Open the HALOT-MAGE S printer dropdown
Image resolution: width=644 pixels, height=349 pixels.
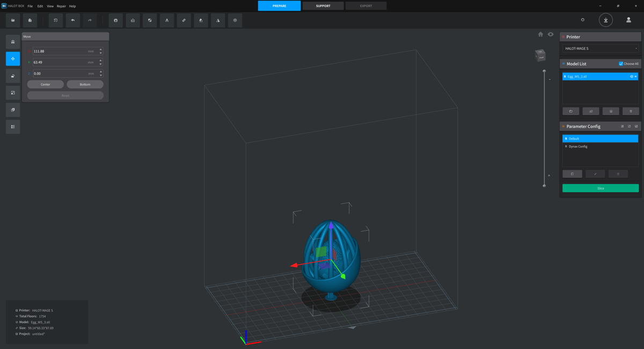601,48
